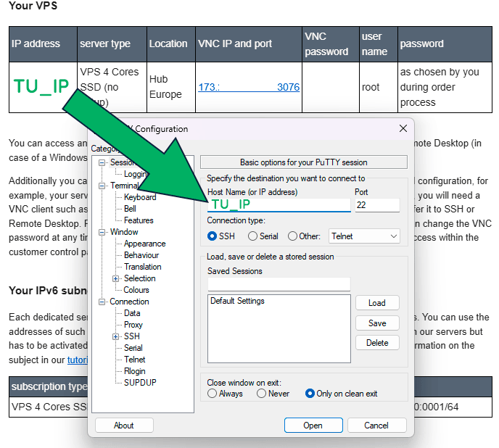Collapse the Window tree node

tap(102, 232)
